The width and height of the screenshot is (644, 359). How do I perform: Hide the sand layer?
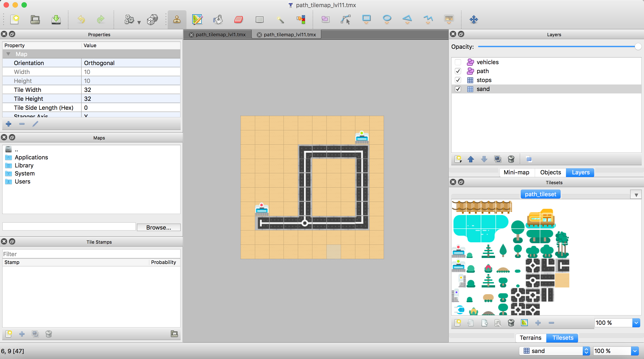[x=458, y=89]
